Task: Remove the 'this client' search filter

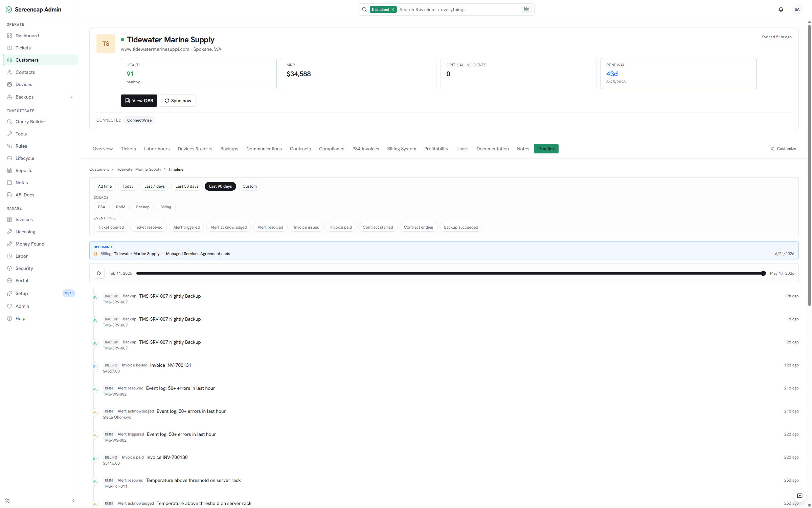Action: pos(393,9)
